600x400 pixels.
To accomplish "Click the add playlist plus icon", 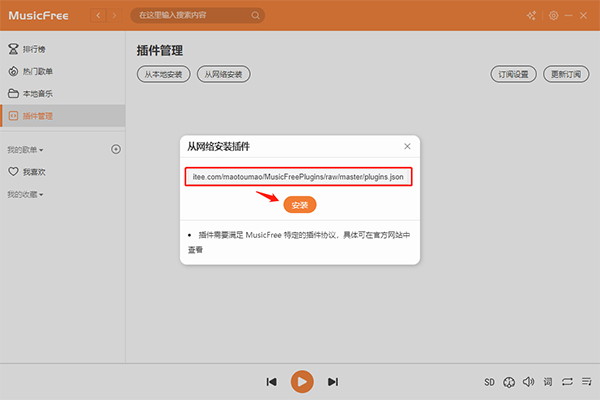I will point(116,149).
